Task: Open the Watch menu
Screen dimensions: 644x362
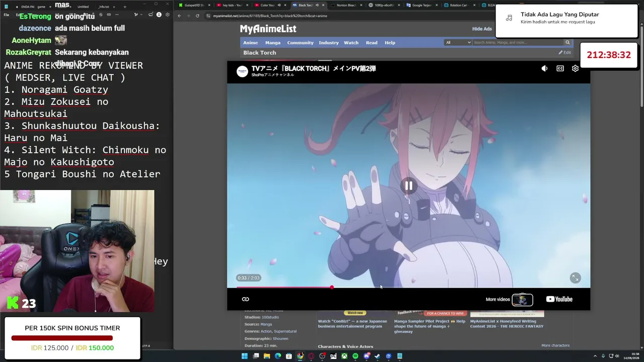Action: click(x=351, y=43)
